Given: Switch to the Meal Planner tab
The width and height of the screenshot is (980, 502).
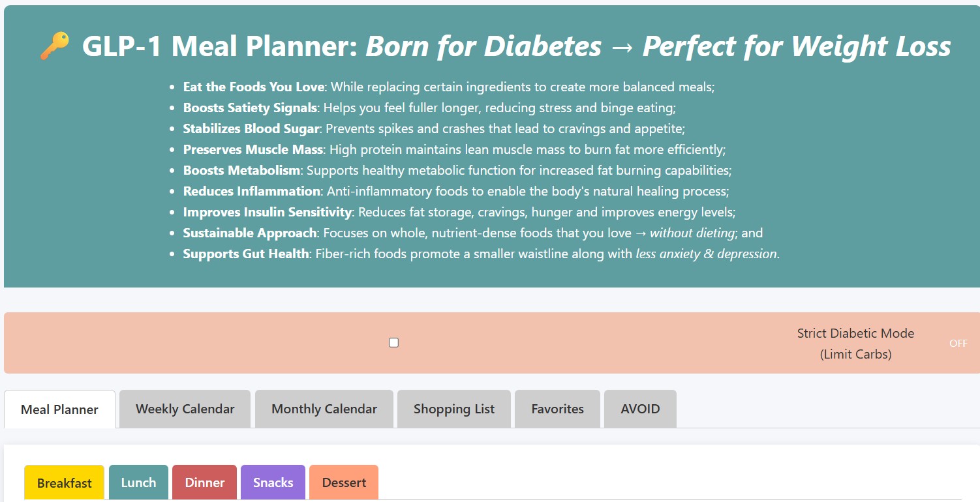Looking at the screenshot, I should click(59, 409).
